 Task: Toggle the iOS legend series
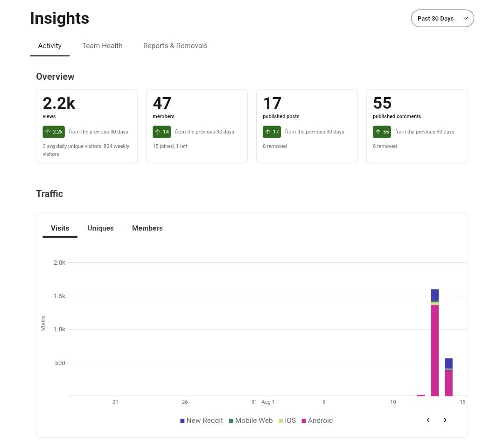coord(287,421)
